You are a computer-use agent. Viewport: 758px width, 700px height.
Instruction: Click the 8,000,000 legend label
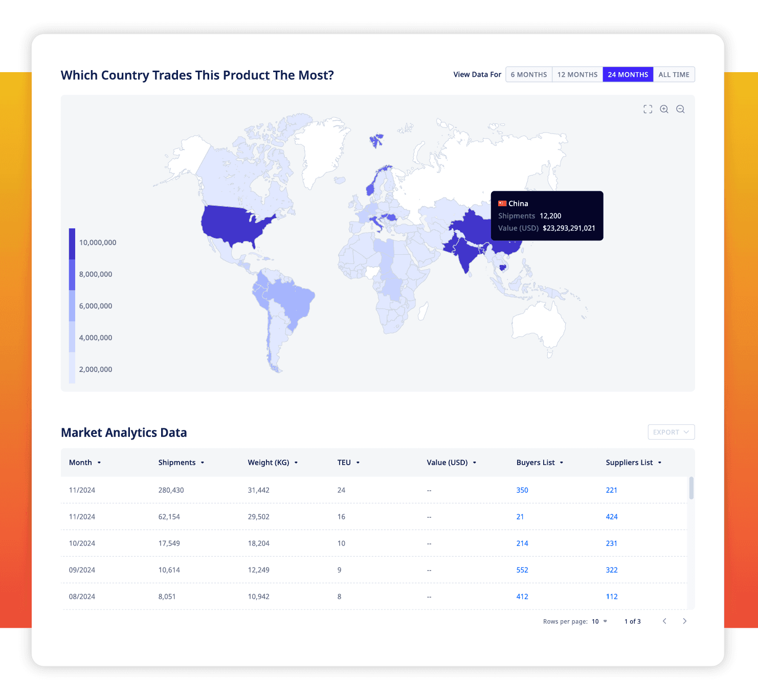pos(96,274)
